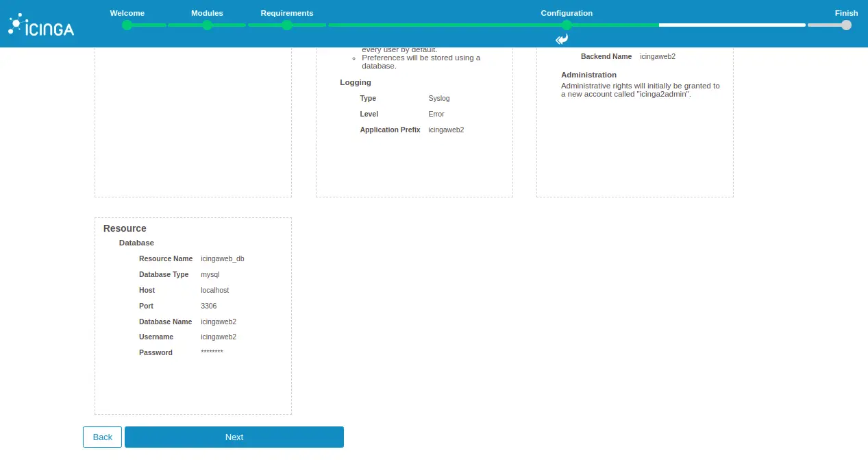Click the logging level value Error

point(436,114)
